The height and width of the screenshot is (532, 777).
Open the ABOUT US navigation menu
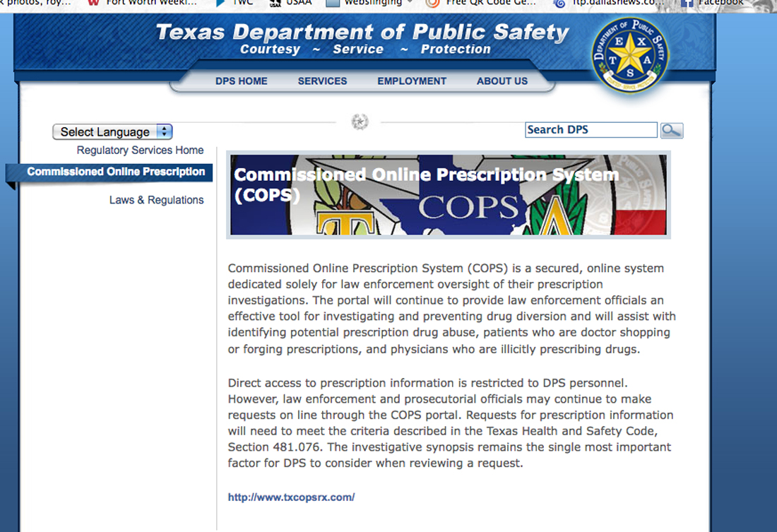tap(502, 81)
